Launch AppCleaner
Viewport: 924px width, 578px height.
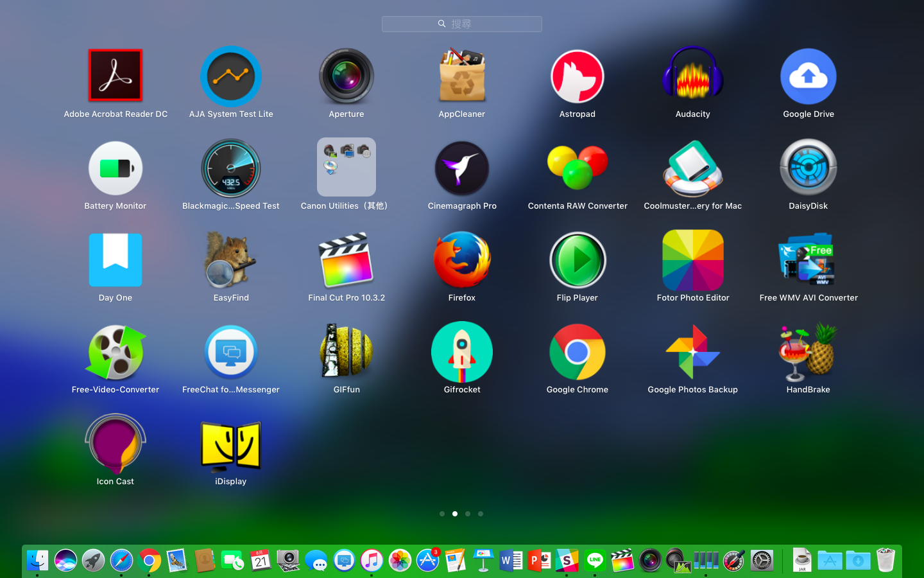tap(462, 76)
